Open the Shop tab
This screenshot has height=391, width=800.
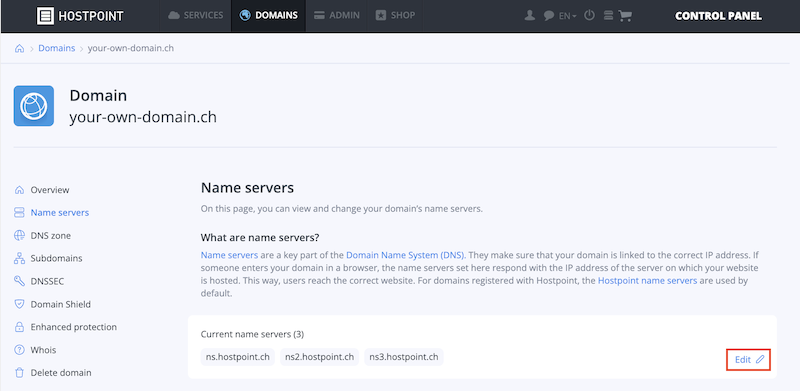(x=395, y=15)
